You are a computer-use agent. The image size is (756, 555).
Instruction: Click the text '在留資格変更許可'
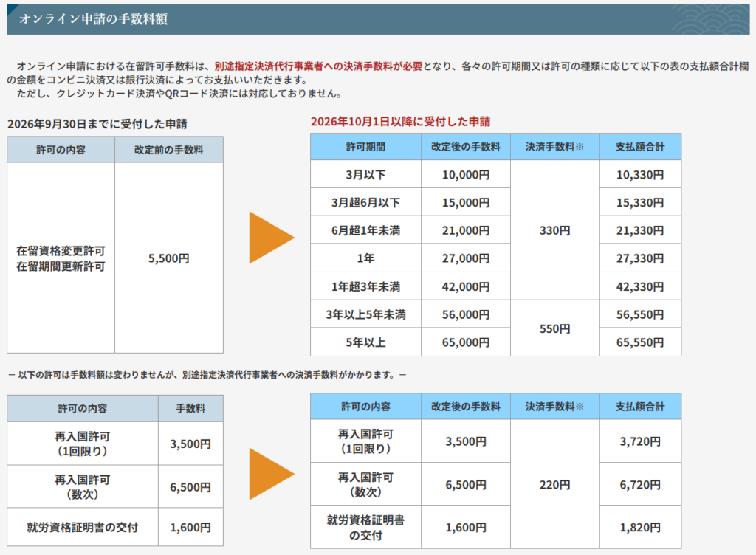61,251
